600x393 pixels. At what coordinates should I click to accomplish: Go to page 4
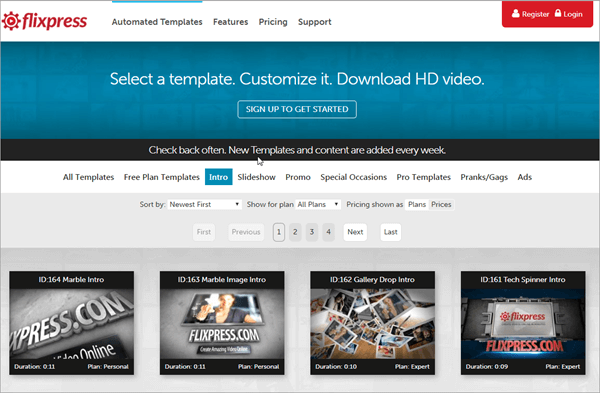click(328, 232)
